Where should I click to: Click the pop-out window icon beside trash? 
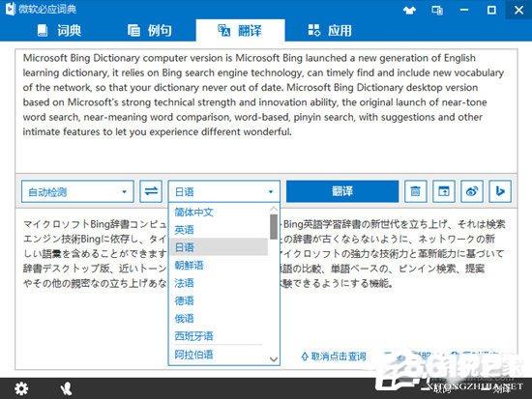tap(444, 191)
